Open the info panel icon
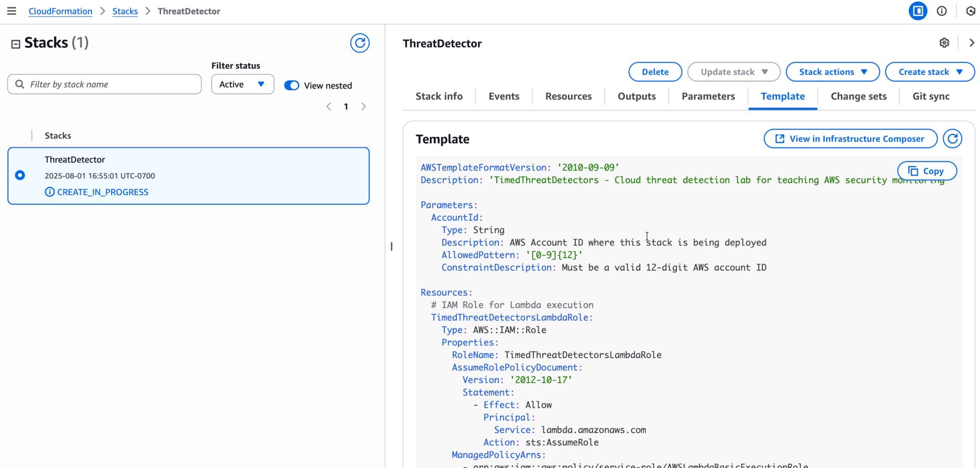 coord(942,11)
